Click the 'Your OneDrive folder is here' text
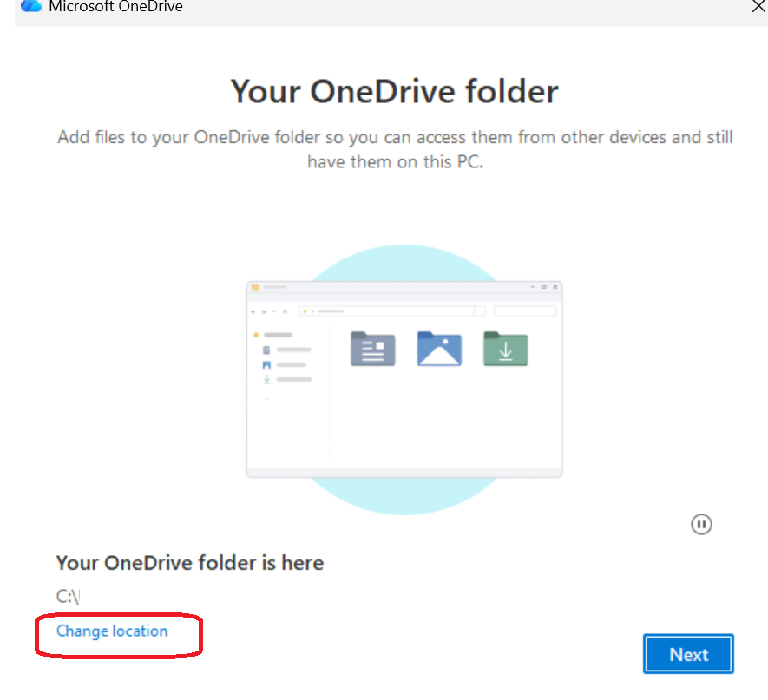This screenshot has height=700, width=768. [190, 563]
